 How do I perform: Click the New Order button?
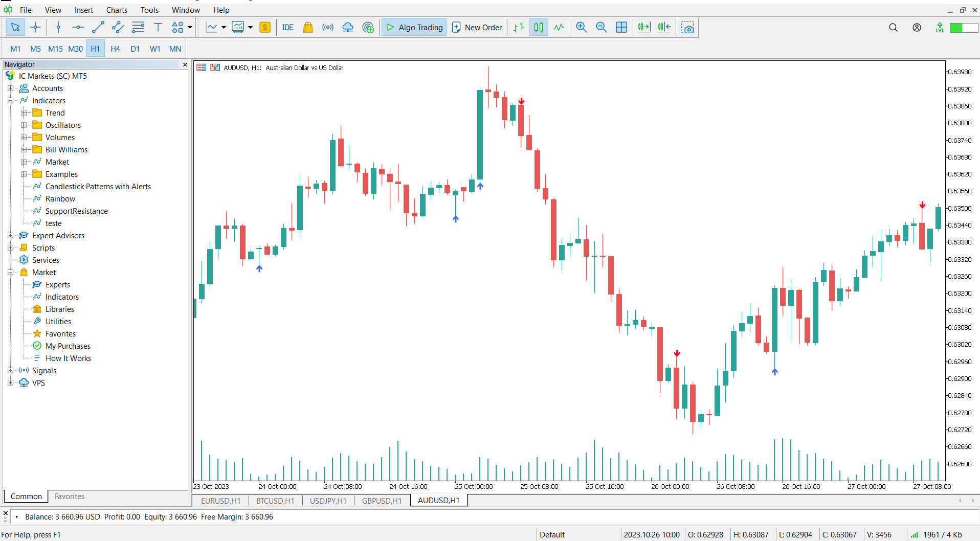[x=477, y=27]
